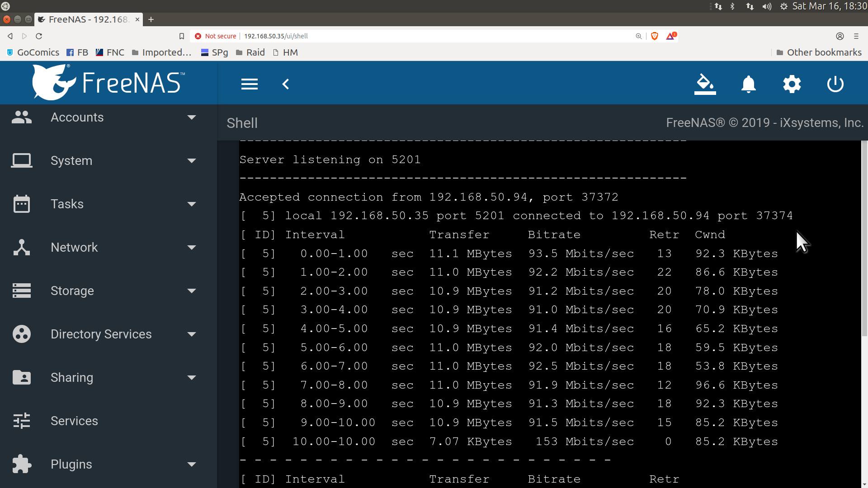This screenshot has width=868, height=488.
Task: Open the SPg bookmark
Action: [x=214, y=52]
